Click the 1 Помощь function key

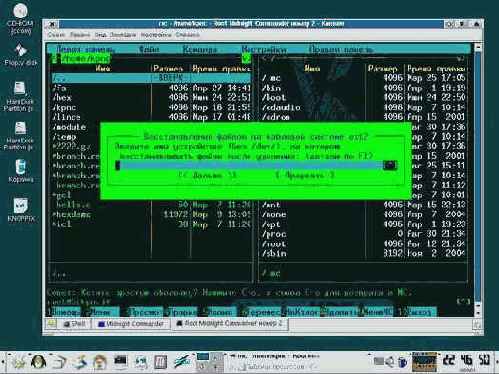pos(65,312)
